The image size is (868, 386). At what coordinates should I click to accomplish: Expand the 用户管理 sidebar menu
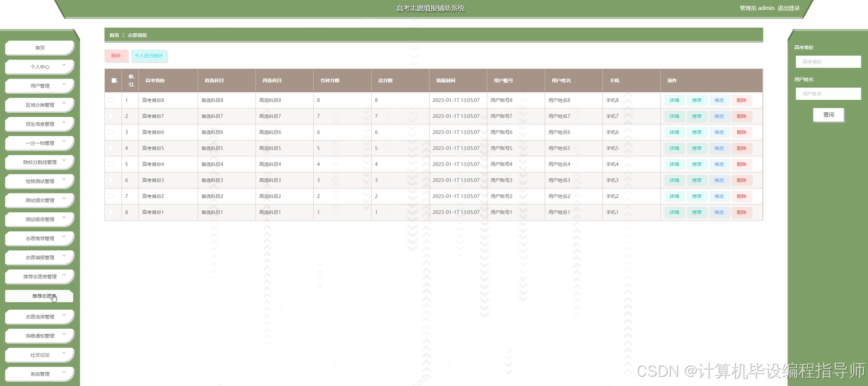(x=40, y=86)
